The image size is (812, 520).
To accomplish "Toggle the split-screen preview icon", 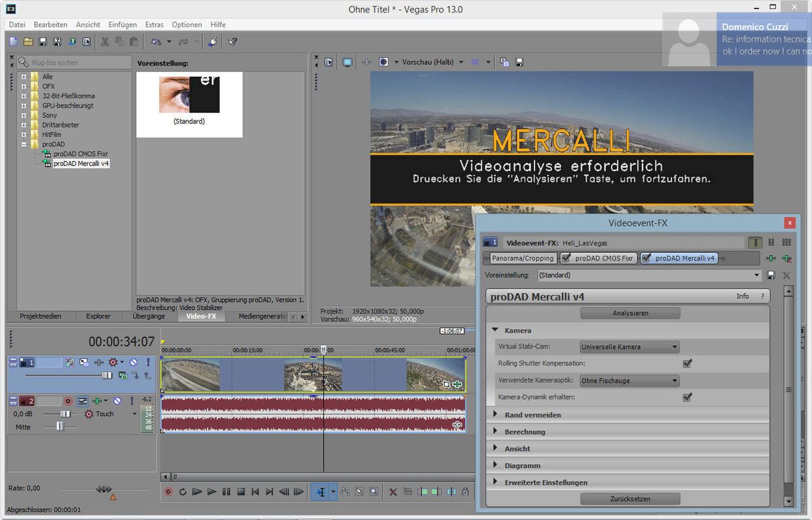I will pos(384,62).
